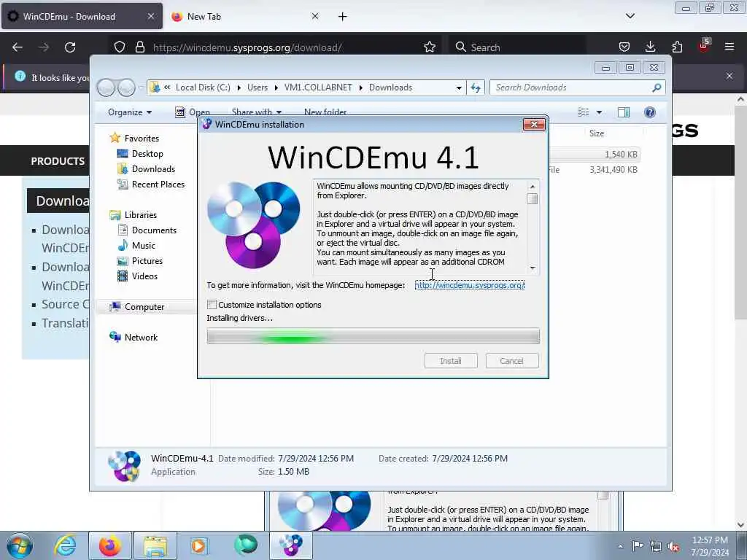The height and width of the screenshot is (560, 747).
Task: Click the Save to Pocket icon
Action: coord(624,47)
